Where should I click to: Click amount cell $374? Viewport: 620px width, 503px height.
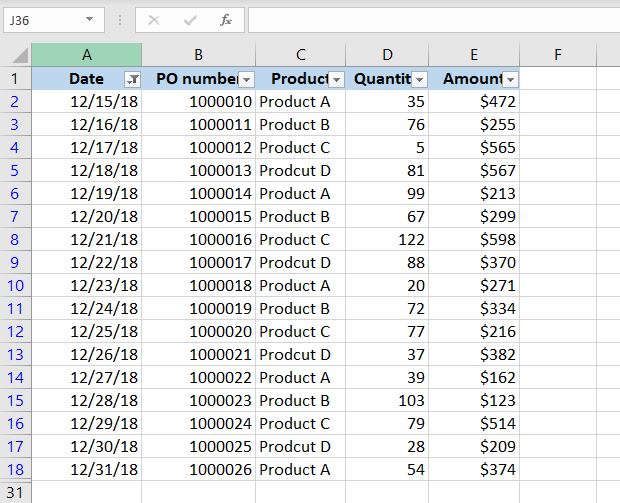tap(474, 469)
